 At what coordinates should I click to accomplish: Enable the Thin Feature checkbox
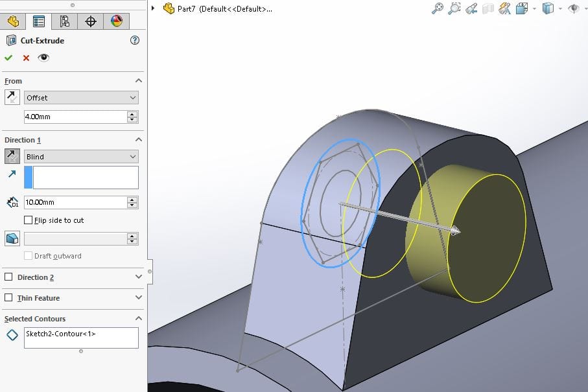[8, 298]
